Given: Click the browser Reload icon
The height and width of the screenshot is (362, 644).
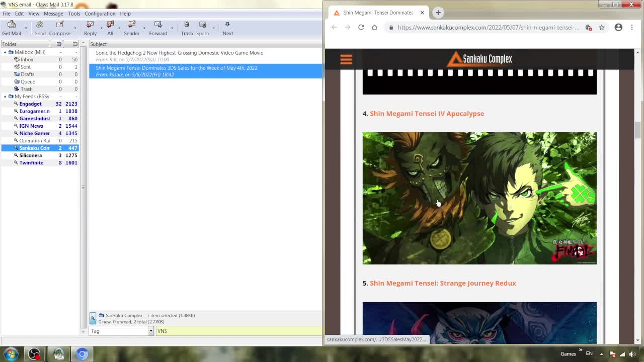Looking at the screenshot, I should (x=361, y=27).
